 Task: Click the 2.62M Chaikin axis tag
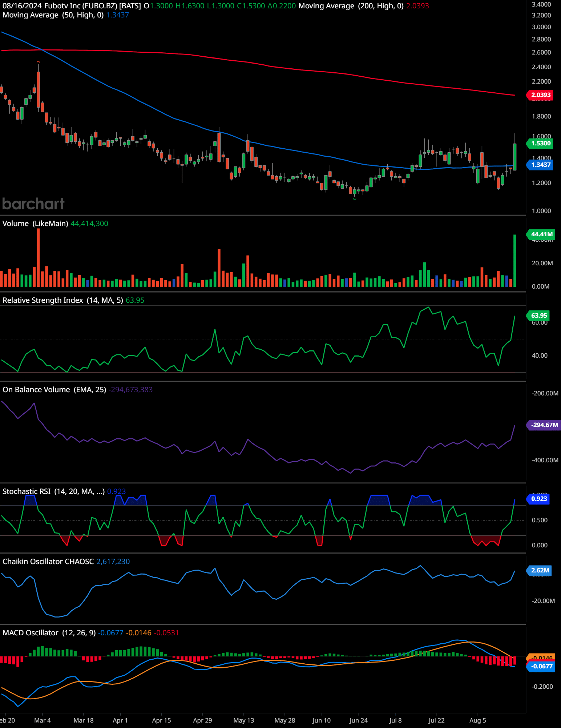click(539, 570)
